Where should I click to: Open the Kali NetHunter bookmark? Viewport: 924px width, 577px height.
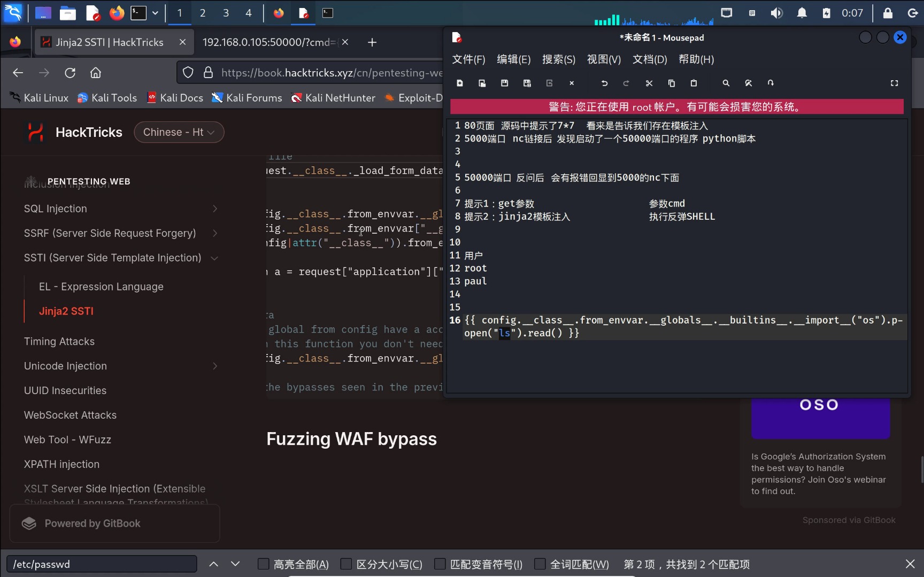click(x=333, y=98)
